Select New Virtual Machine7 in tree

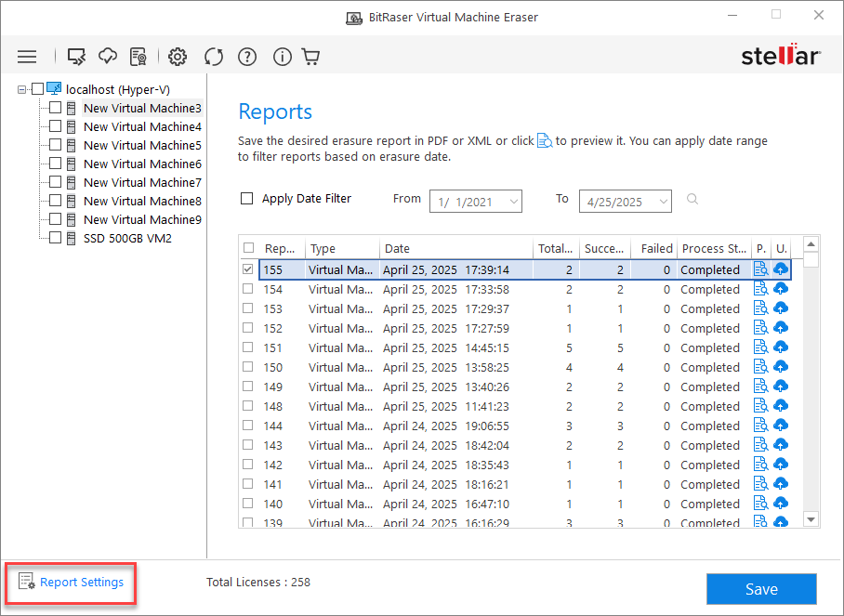pos(142,182)
